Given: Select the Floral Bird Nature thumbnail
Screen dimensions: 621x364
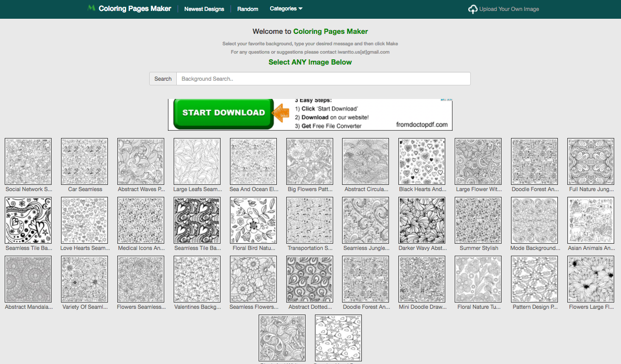Looking at the screenshot, I should (253, 220).
